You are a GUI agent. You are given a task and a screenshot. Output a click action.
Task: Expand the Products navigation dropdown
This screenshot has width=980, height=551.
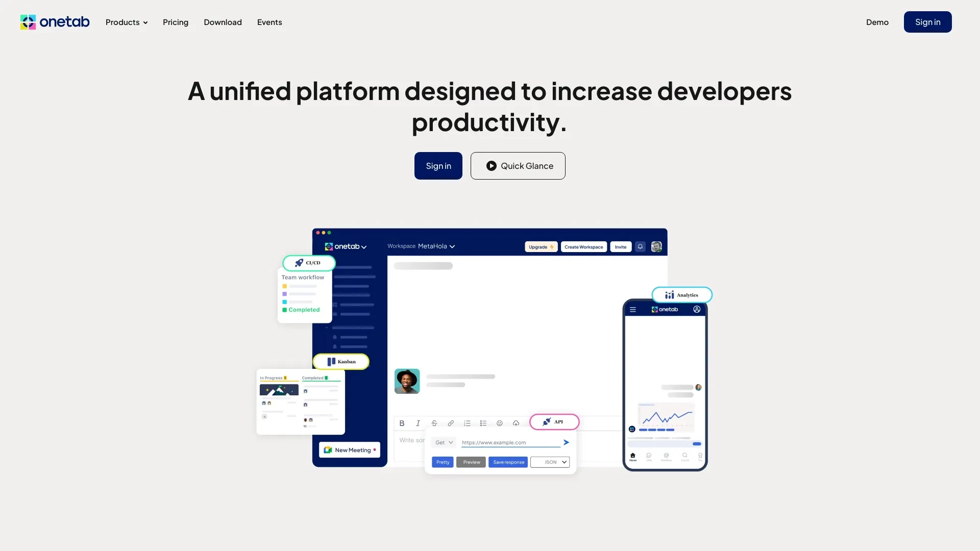click(x=127, y=21)
